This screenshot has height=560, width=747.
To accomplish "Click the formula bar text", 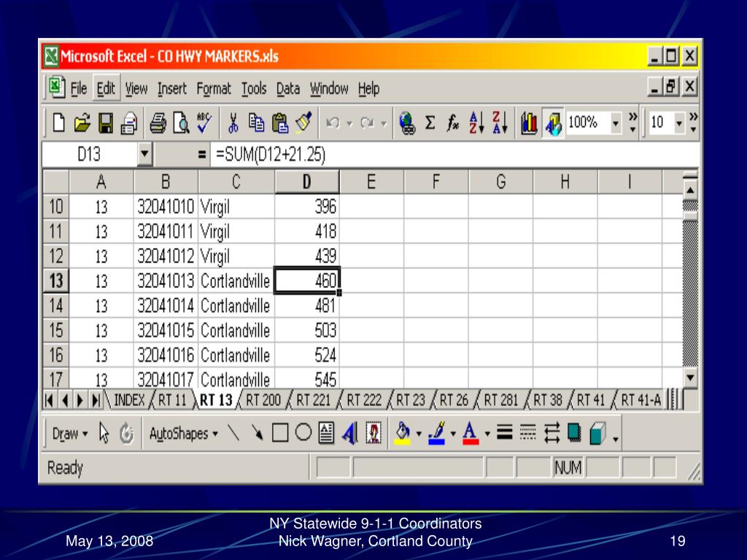I will [271, 155].
